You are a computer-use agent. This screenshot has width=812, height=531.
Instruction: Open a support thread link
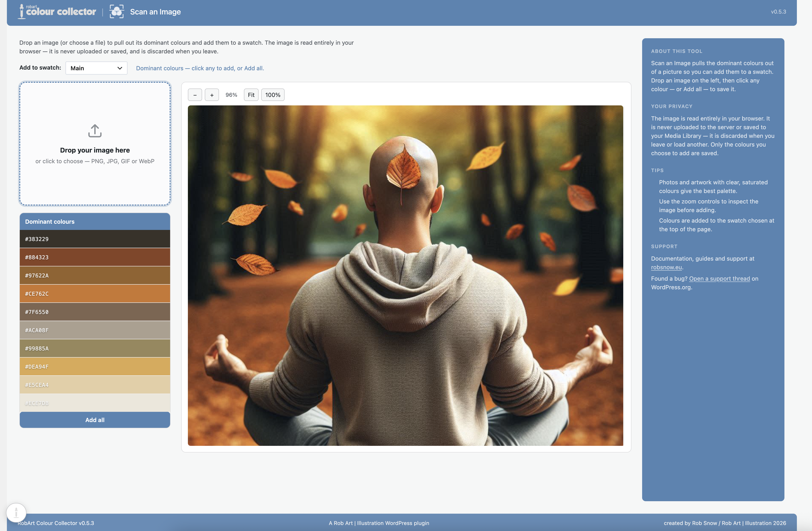(720, 278)
